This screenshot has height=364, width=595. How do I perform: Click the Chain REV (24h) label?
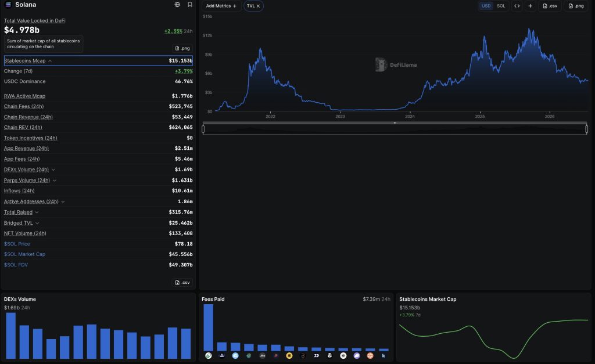23,127
